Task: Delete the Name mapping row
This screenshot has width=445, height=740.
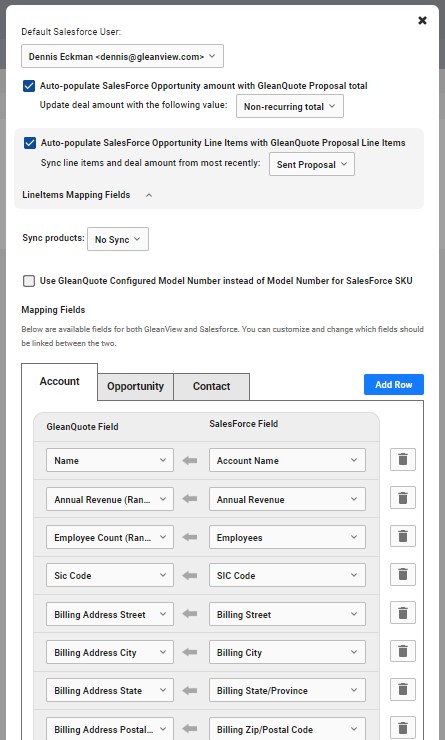Action: tap(403, 460)
